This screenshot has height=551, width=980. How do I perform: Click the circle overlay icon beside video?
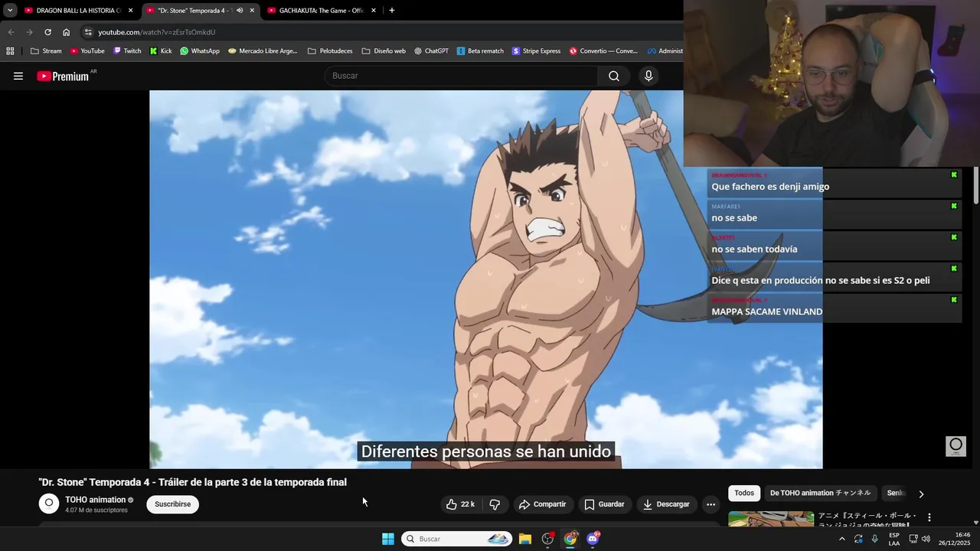pos(955,445)
